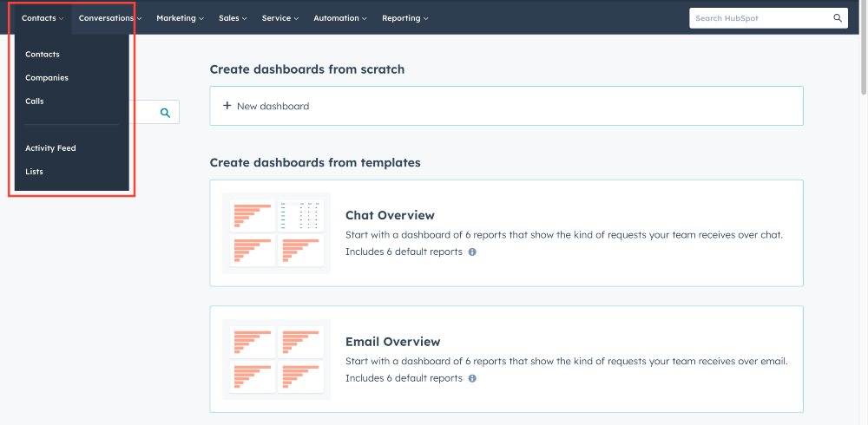Click the plus icon next to New dashboard
This screenshot has width=868, height=425.
pos(227,106)
